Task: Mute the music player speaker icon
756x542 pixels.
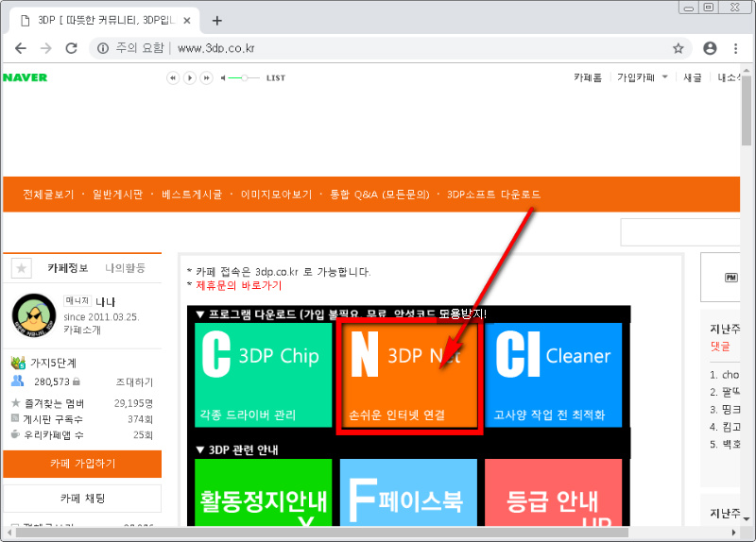Action: point(223,77)
